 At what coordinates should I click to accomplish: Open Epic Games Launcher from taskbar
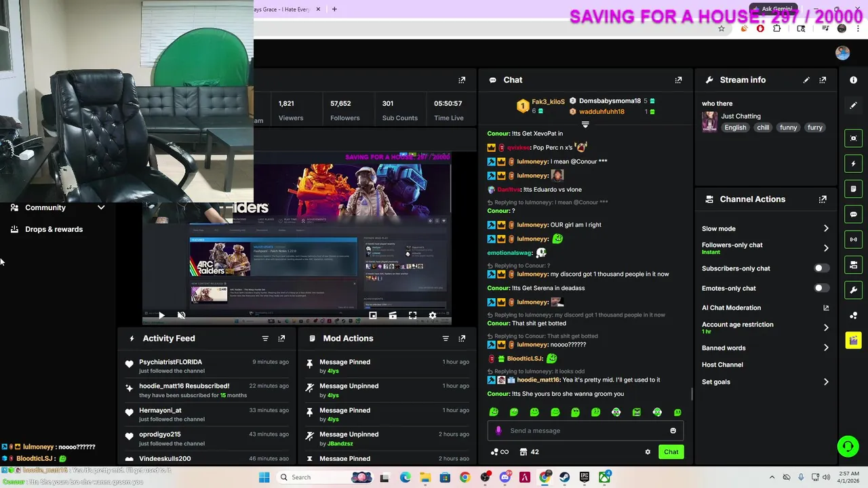[585, 477]
